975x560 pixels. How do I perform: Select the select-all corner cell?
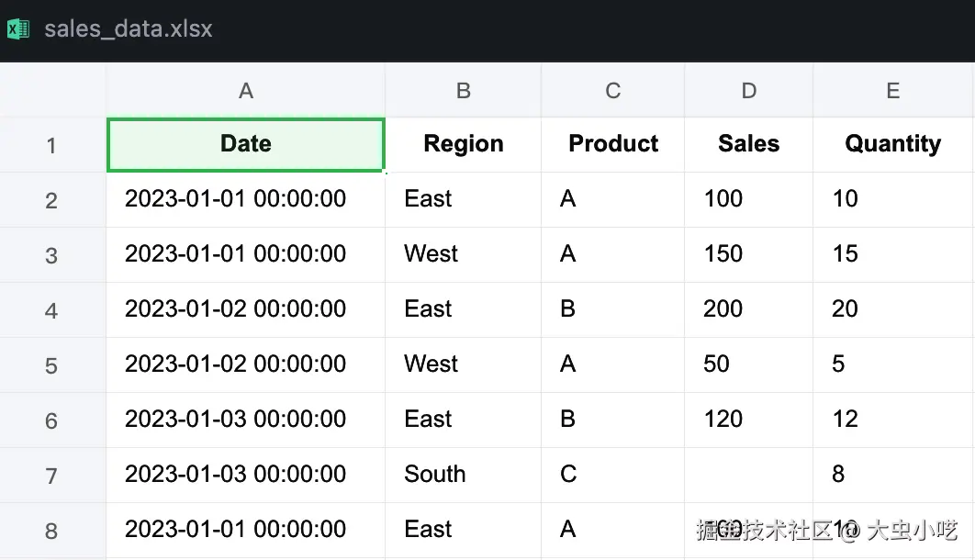(x=52, y=90)
